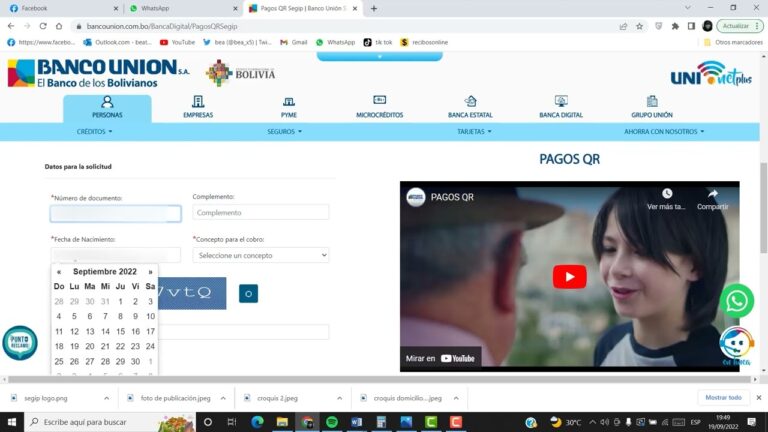768x432 pixels.
Task: Select day 19 in the calendar
Action: tap(74, 346)
